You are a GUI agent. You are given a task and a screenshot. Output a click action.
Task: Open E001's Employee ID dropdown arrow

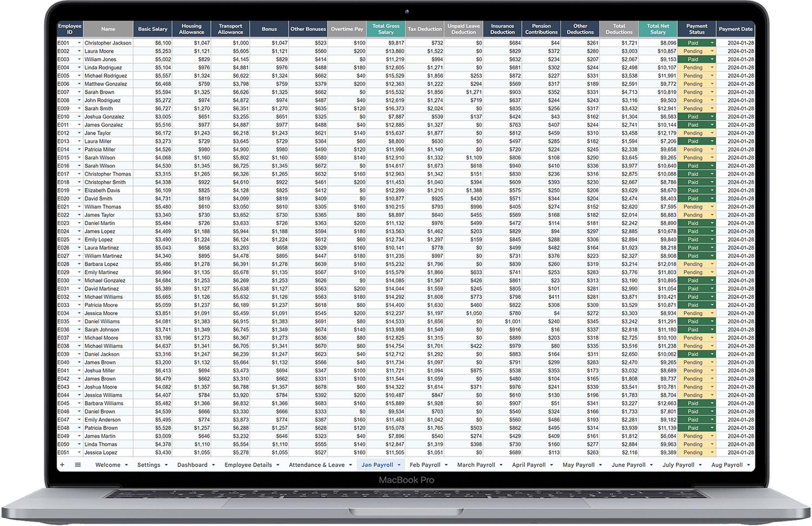79,43
